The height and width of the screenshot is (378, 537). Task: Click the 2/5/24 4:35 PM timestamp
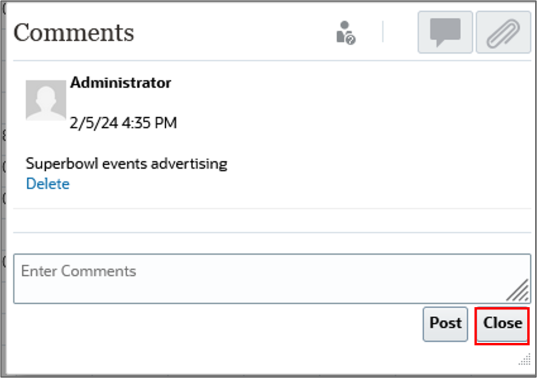coord(123,123)
